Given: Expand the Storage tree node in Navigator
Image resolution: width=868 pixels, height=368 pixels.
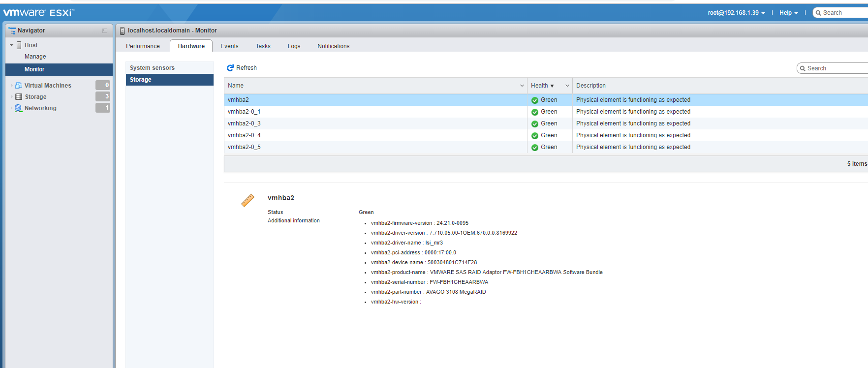Looking at the screenshot, I should (x=11, y=97).
